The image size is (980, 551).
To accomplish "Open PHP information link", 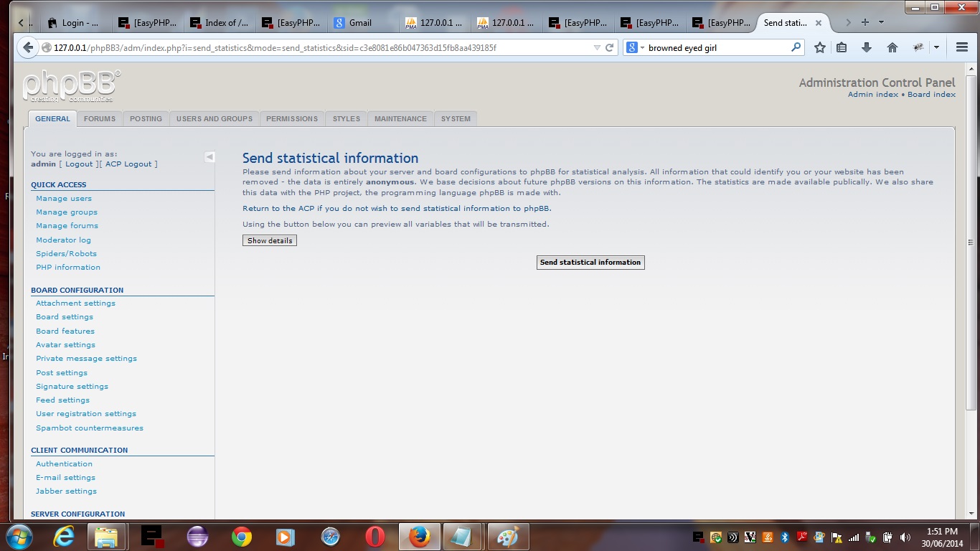I will 68,268.
